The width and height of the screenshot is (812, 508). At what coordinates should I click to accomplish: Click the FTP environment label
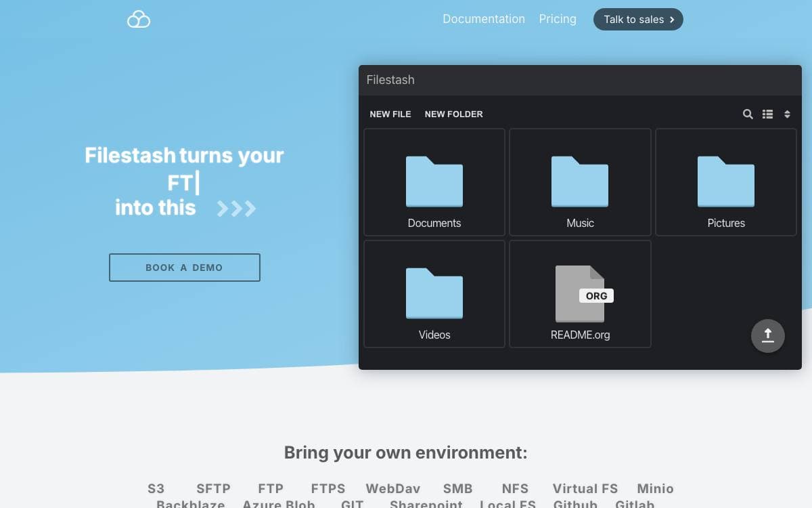click(271, 488)
